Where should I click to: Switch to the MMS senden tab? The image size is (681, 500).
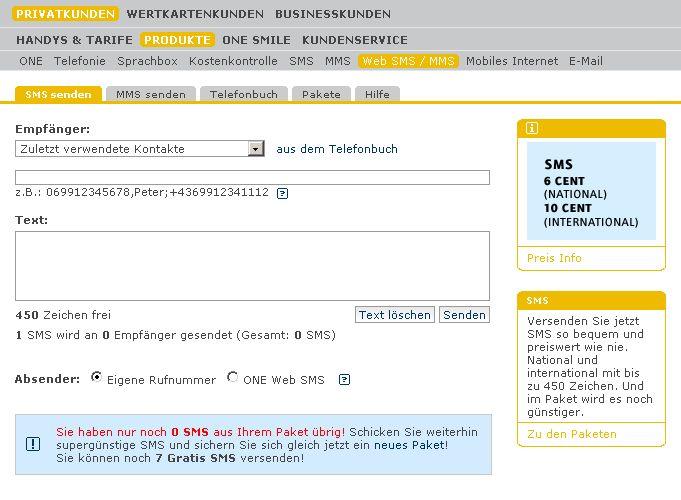tap(151, 94)
